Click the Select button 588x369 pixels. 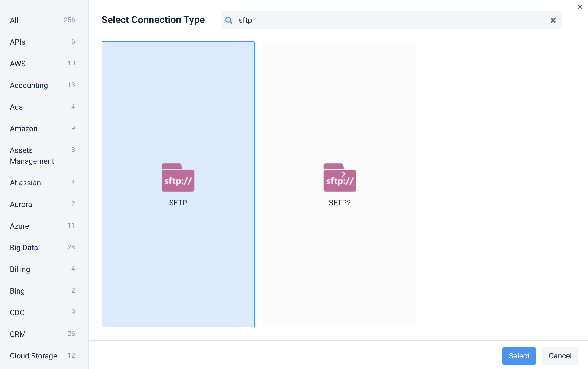pos(519,356)
